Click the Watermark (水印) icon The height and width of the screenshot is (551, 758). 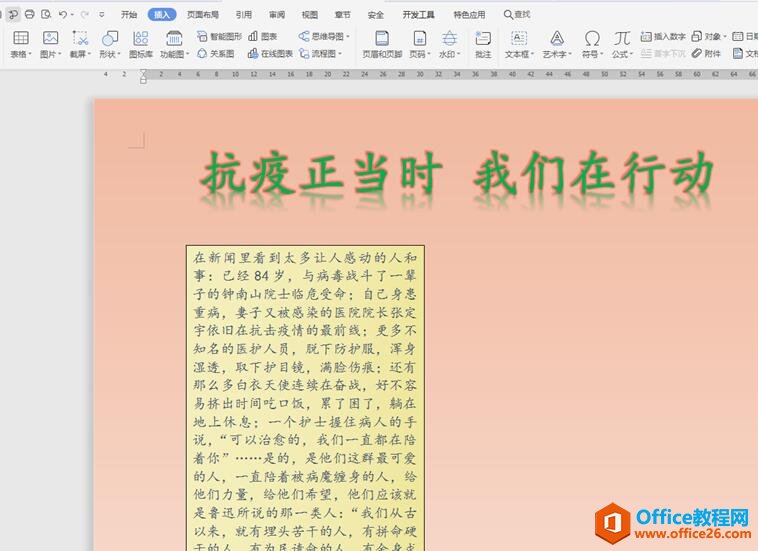pyautogui.click(x=450, y=38)
